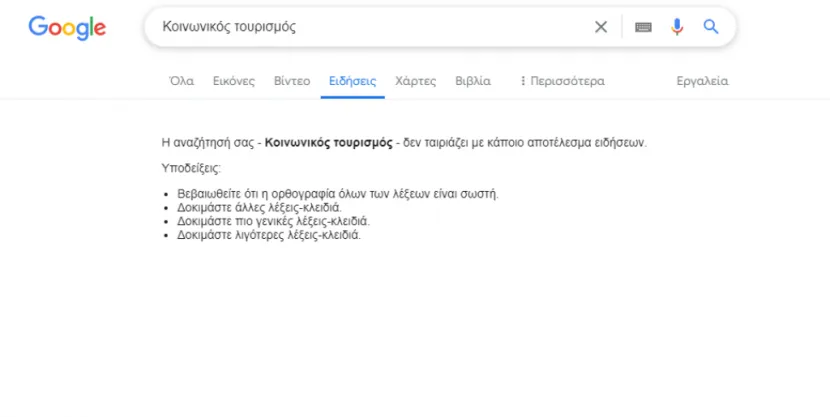Click the Δοκιμάστε άλλες λέξεις-κλειδιά suggestion
The image size is (830, 417).
pos(259,207)
